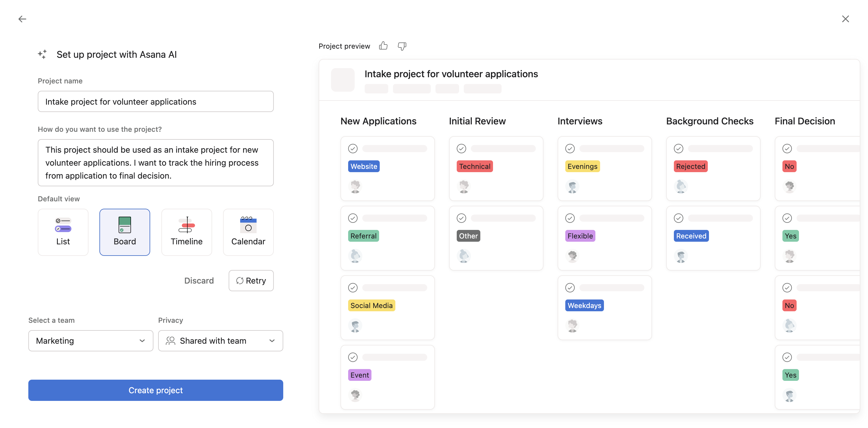
Task: Click assignee avatar on Evenings card
Action: 572,187
